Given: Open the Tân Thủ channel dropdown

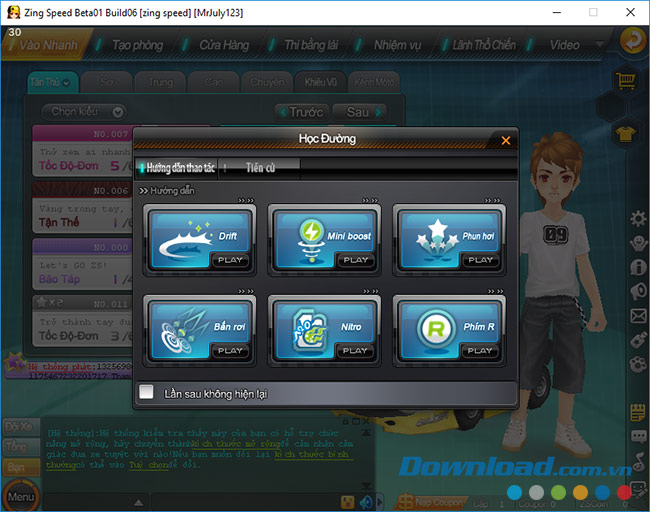Looking at the screenshot, I should (x=52, y=82).
